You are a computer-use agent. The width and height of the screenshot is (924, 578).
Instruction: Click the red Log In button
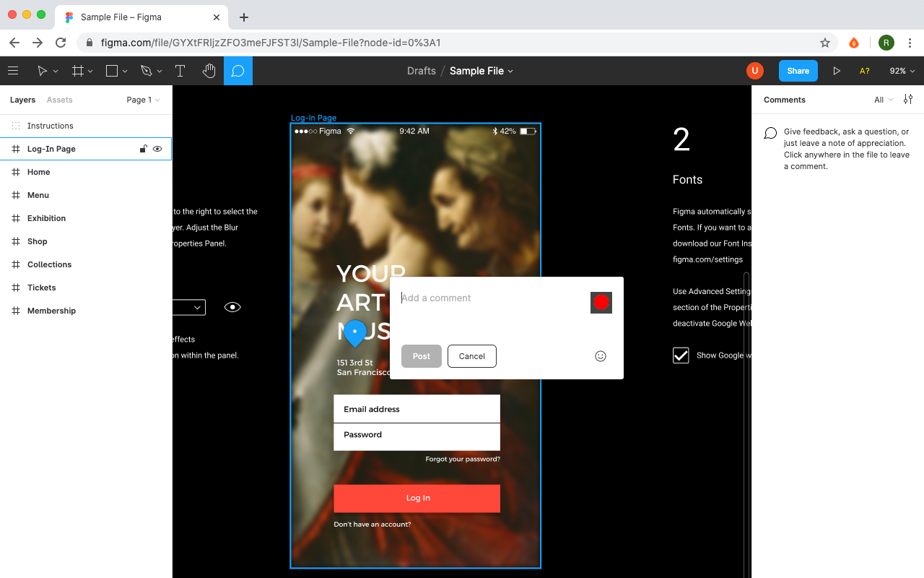tap(417, 499)
